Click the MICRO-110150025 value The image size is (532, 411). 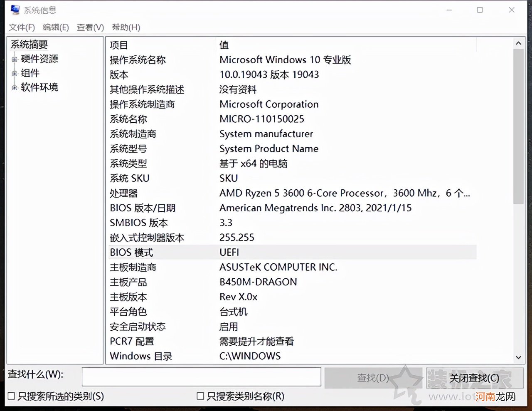(x=262, y=119)
